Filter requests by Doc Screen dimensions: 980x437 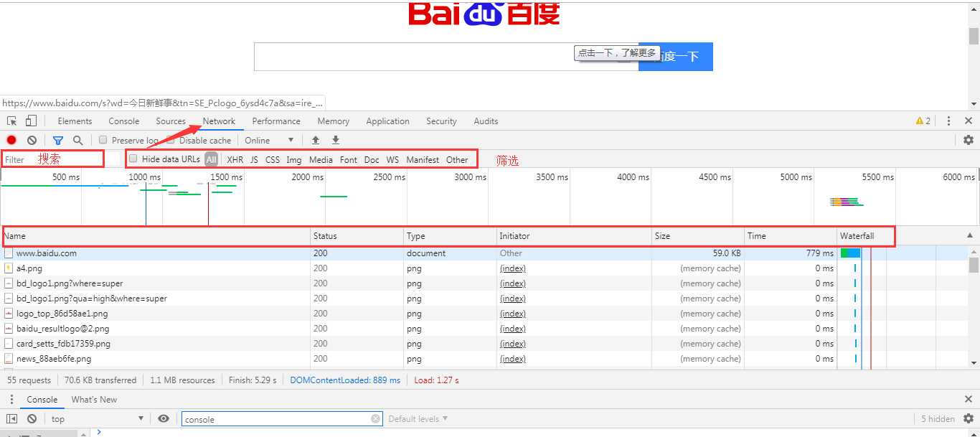tap(372, 159)
